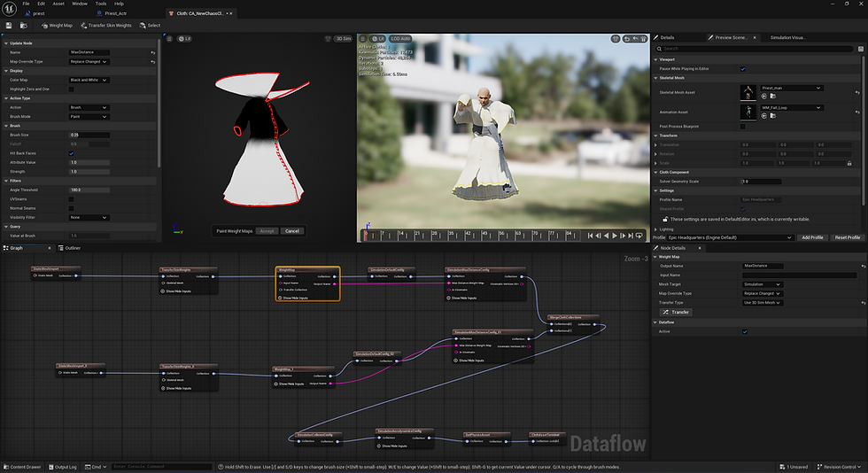868x473 pixels.
Task: Expand the Translation row
Action: [x=656, y=145]
